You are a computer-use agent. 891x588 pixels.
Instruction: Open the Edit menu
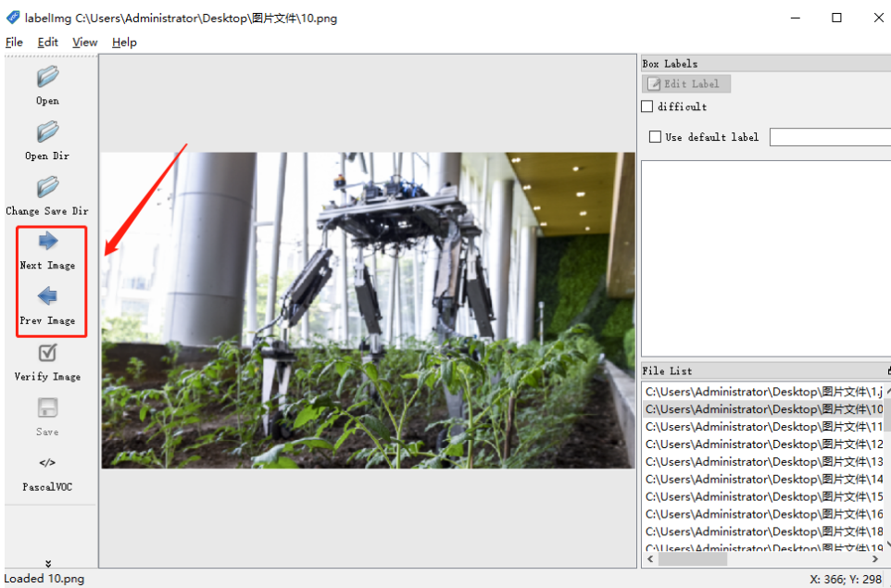(x=48, y=42)
